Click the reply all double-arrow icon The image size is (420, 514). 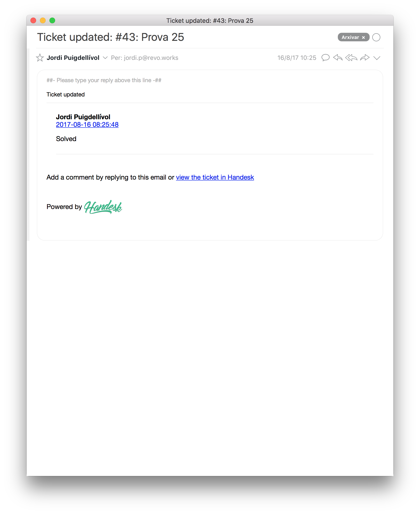click(x=351, y=58)
